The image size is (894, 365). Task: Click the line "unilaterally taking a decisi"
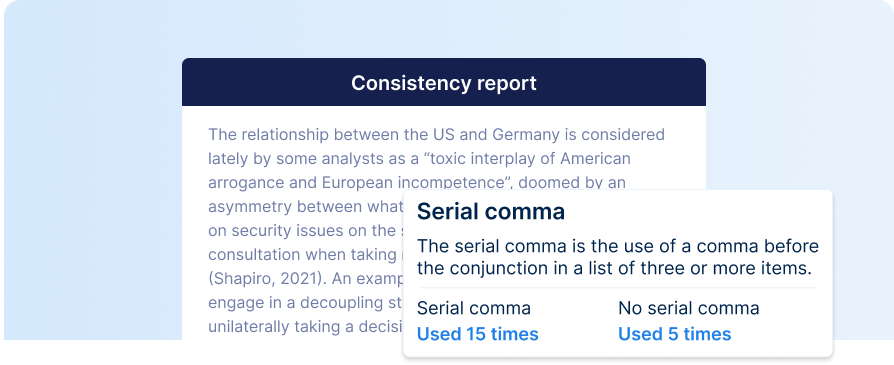click(x=305, y=327)
